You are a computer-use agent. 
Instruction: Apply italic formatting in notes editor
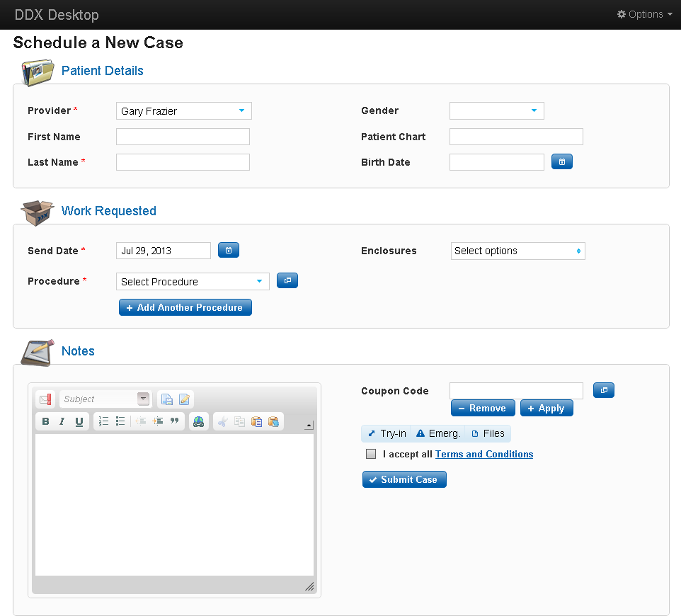(x=62, y=421)
